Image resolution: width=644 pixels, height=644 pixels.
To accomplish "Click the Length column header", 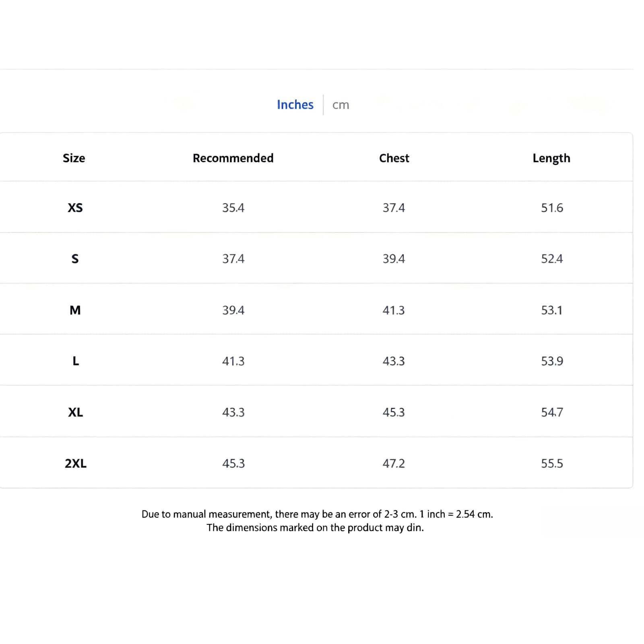I will tap(551, 158).
